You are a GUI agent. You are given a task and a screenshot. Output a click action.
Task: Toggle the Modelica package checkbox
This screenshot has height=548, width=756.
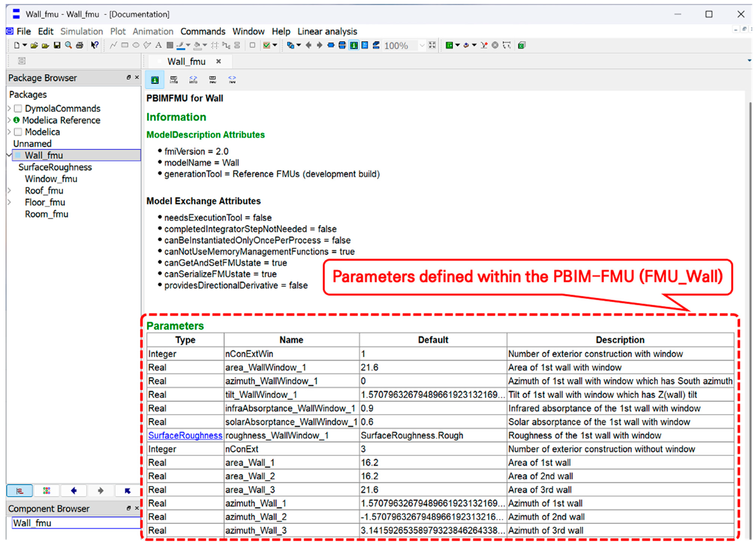[x=18, y=132]
